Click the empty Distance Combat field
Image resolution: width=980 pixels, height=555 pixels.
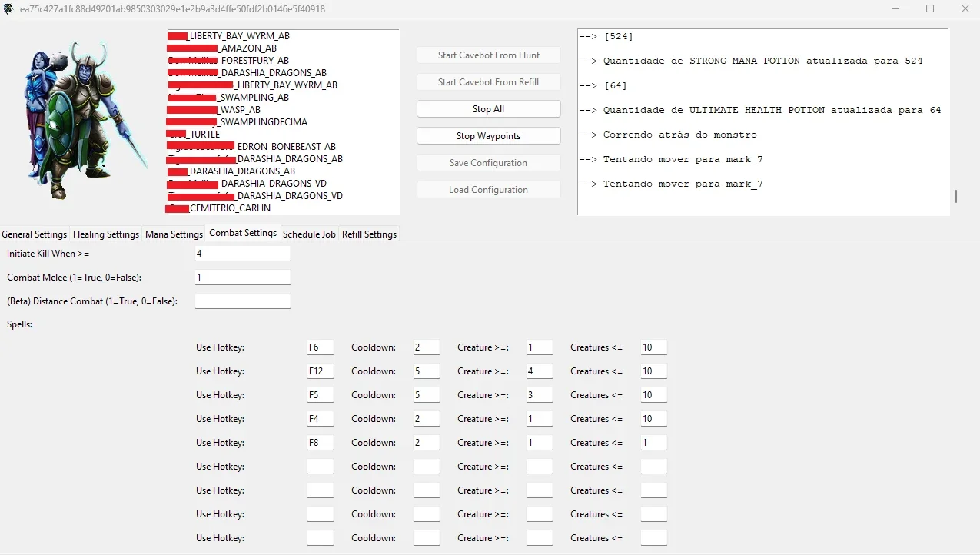tap(243, 301)
